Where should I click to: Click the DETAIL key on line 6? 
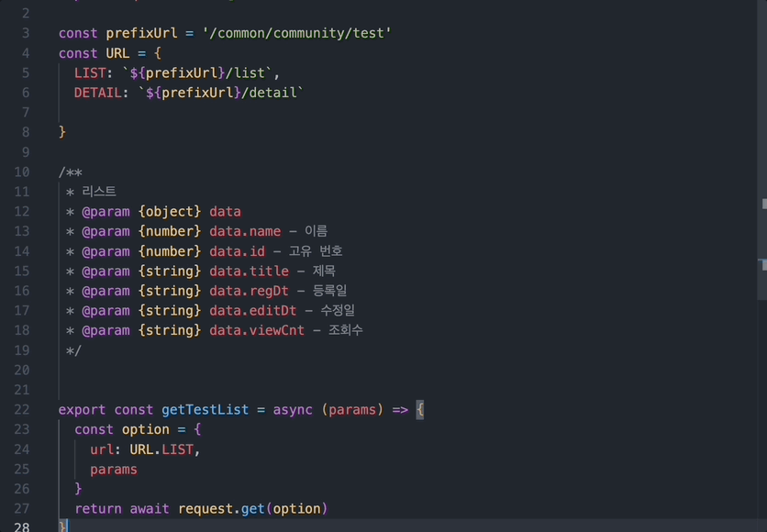tap(98, 93)
